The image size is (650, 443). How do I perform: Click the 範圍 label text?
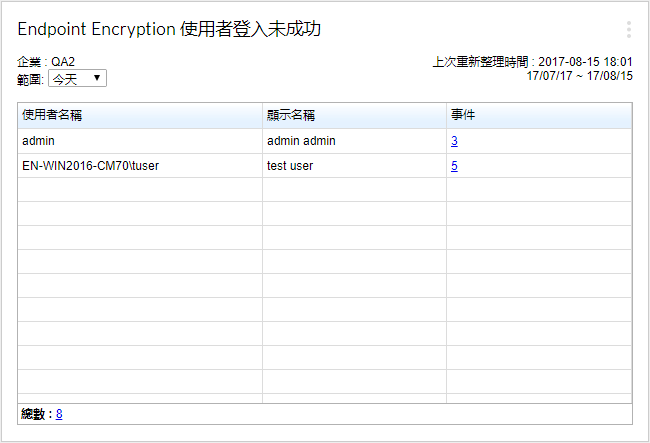tap(30, 78)
